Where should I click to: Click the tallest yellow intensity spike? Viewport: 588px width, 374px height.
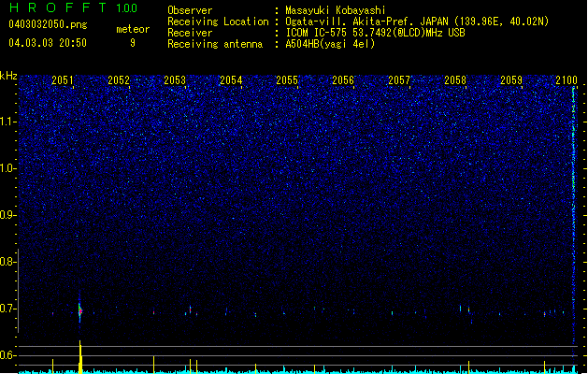pyautogui.click(x=80, y=357)
